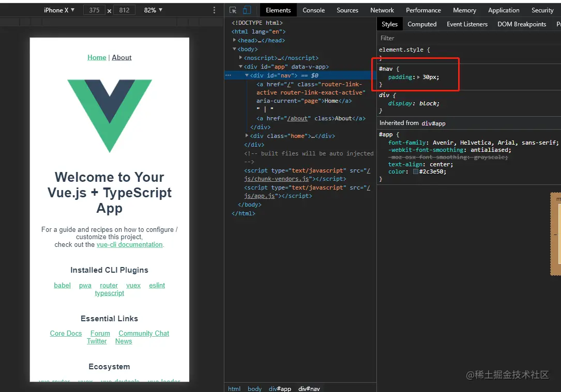Click the Vue logo image
The image size is (561, 392).
110,116
